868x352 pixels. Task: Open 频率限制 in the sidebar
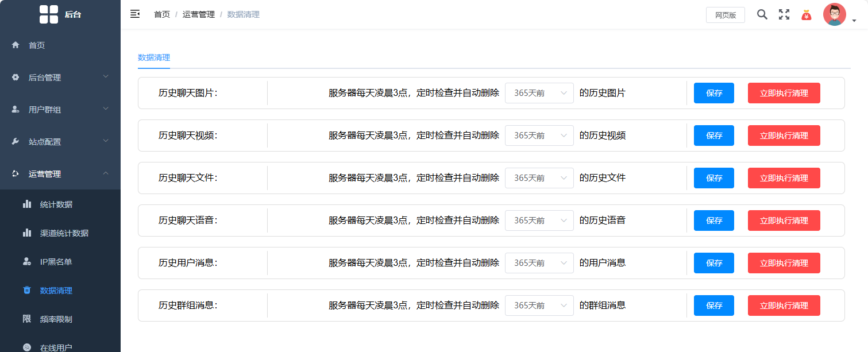(56, 319)
